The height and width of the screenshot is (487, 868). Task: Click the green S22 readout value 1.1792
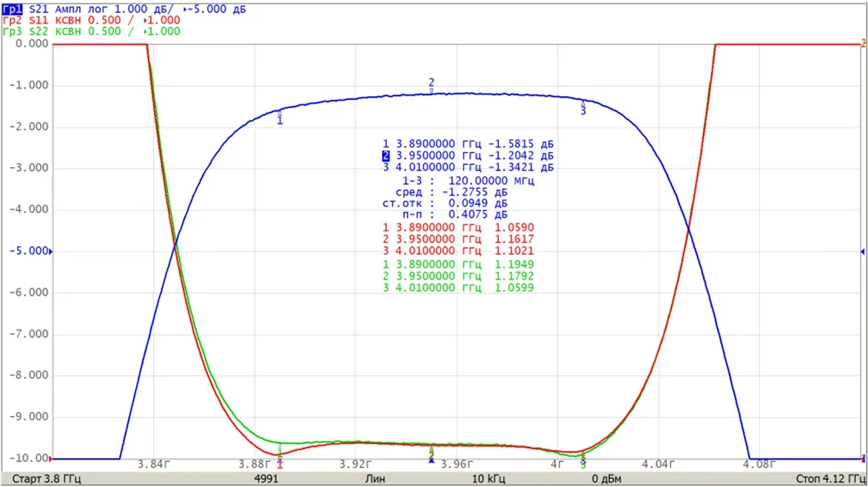click(514, 276)
